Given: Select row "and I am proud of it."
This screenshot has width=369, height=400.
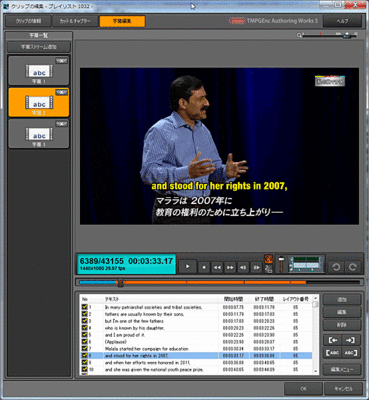Looking at the screenshot, I should coord(196,335).
